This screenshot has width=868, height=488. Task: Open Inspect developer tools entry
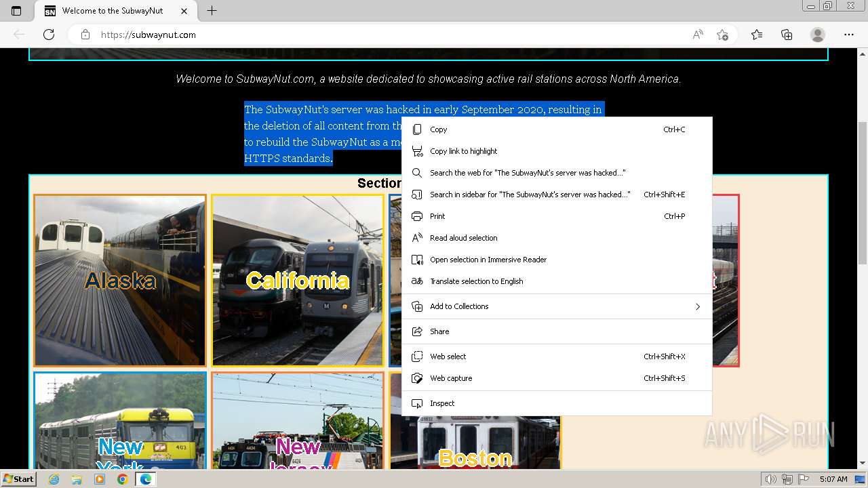click(x=557, y=403)
